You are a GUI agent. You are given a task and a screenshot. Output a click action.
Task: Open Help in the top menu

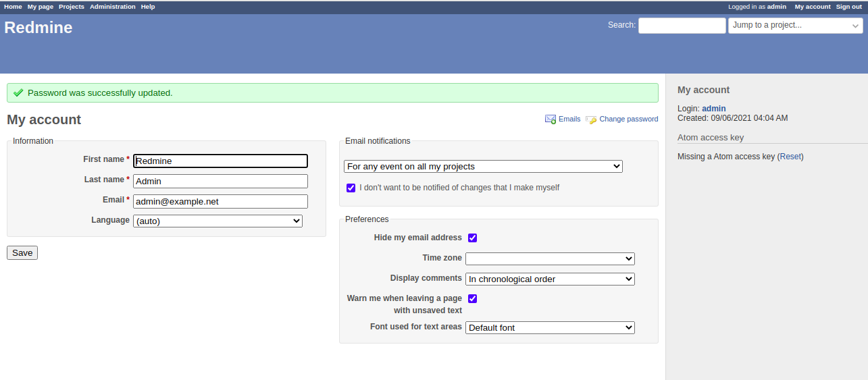click(x=148, y=7)
